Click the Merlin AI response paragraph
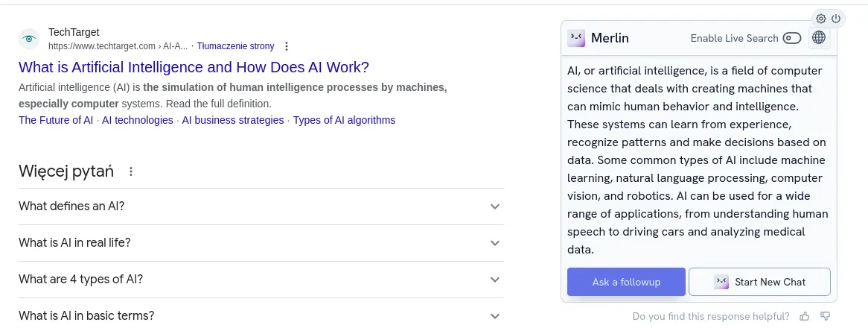868x331 pixels. [x=698, y=160]
